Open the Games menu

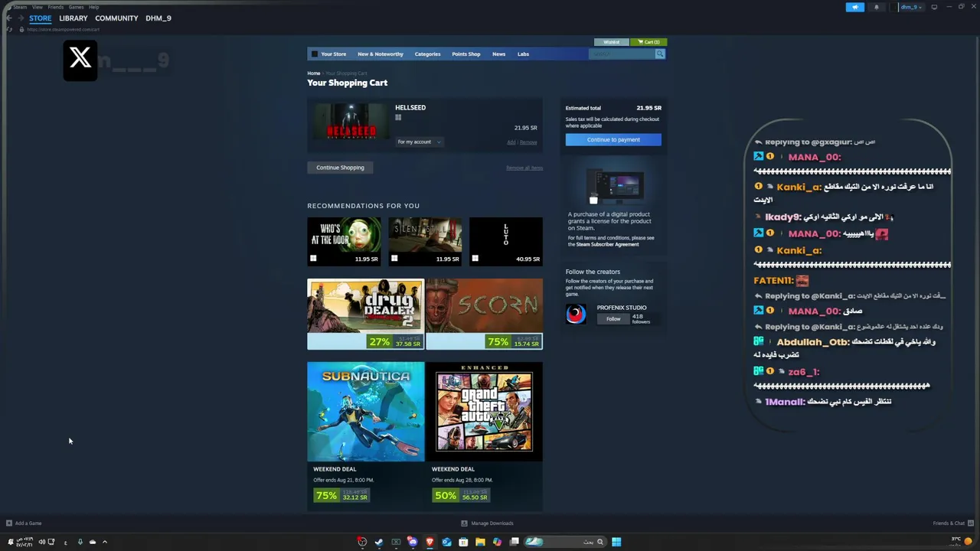(76, 7)
